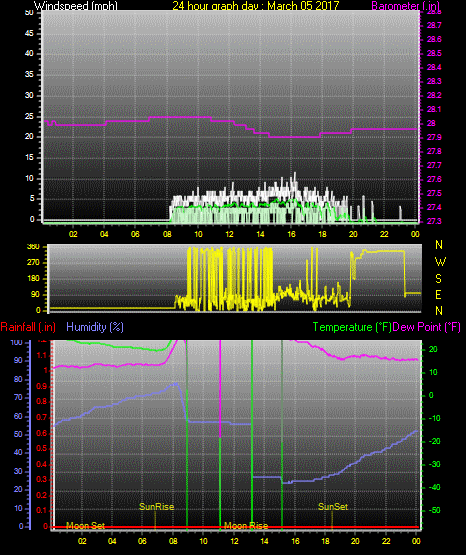Click the 28 barometer axis value
The width and height of the screenshot is (466, 555).
tap(431, 124)
